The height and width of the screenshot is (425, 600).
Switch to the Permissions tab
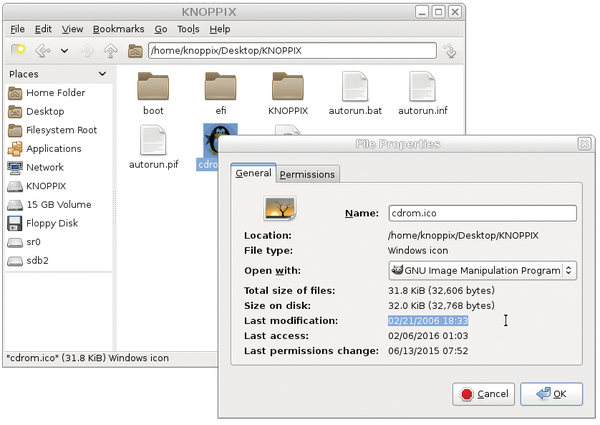click(307, 174)
